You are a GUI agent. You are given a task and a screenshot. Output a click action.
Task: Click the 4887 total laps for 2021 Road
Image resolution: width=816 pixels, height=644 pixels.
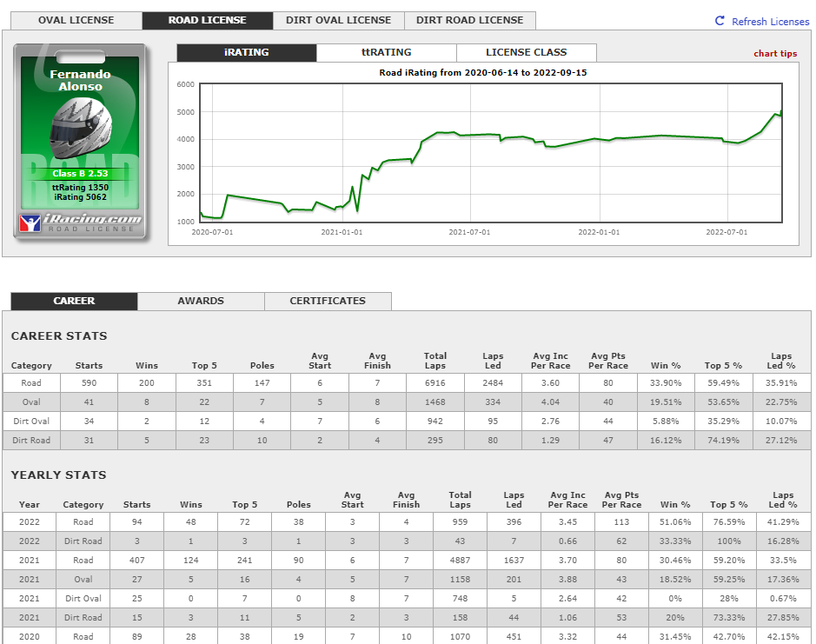460,561
